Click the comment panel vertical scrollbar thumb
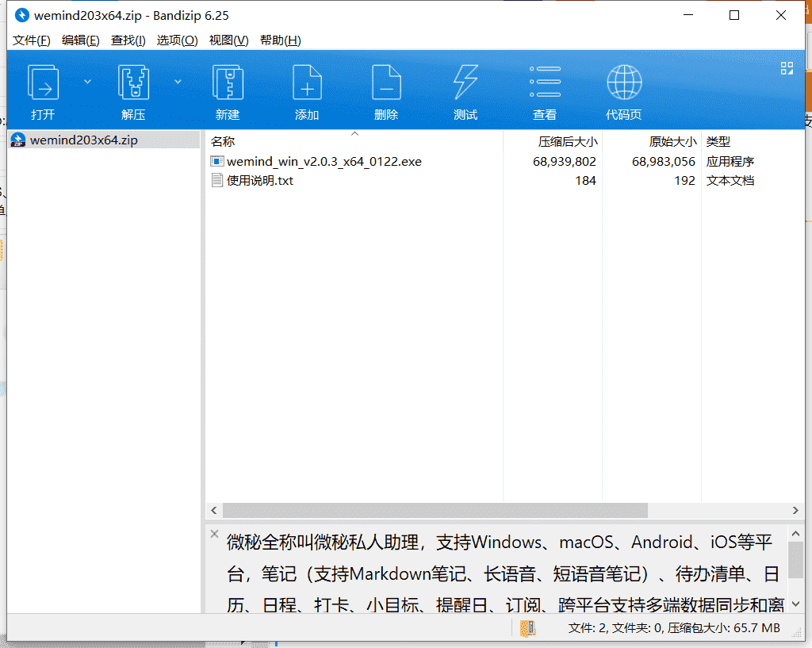This screenshot has width=812, height=648. 796,560
